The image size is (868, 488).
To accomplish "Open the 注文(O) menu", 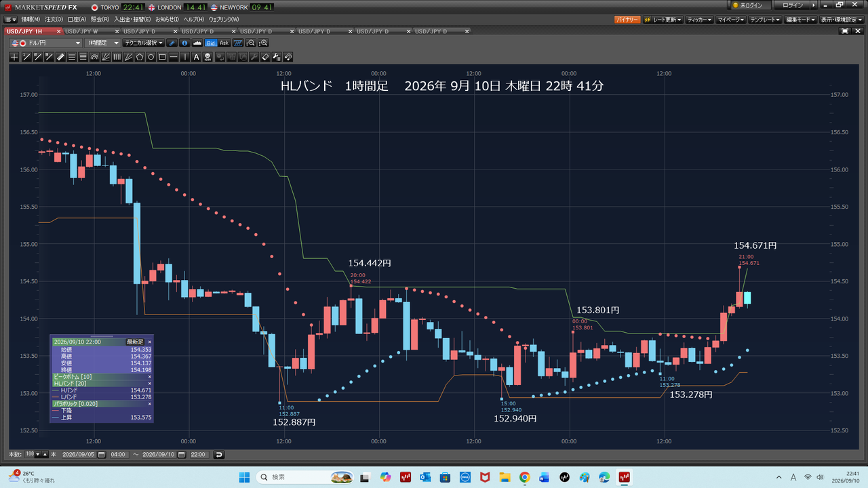I will point(55,20).
